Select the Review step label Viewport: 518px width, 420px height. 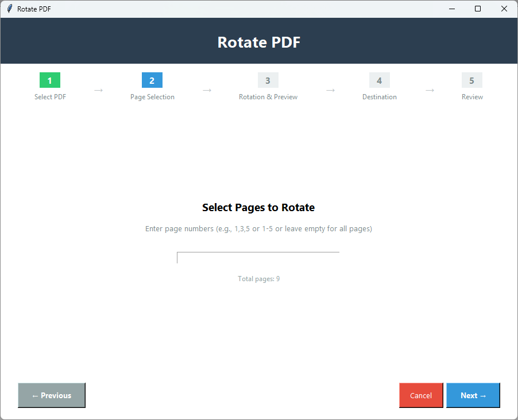(x=471, y=97)
